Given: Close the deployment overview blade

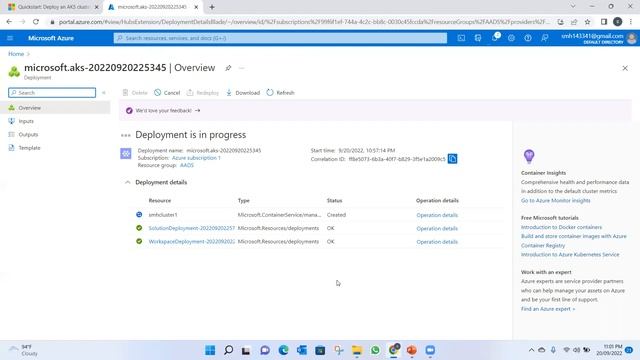Looking at the screenshot, I should [625, 68].
